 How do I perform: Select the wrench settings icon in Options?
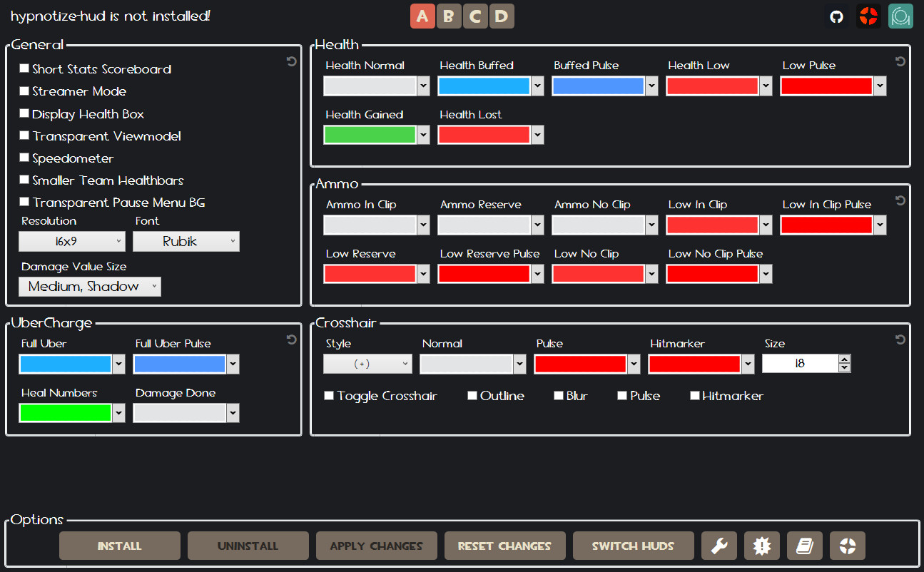click(719, 546)
